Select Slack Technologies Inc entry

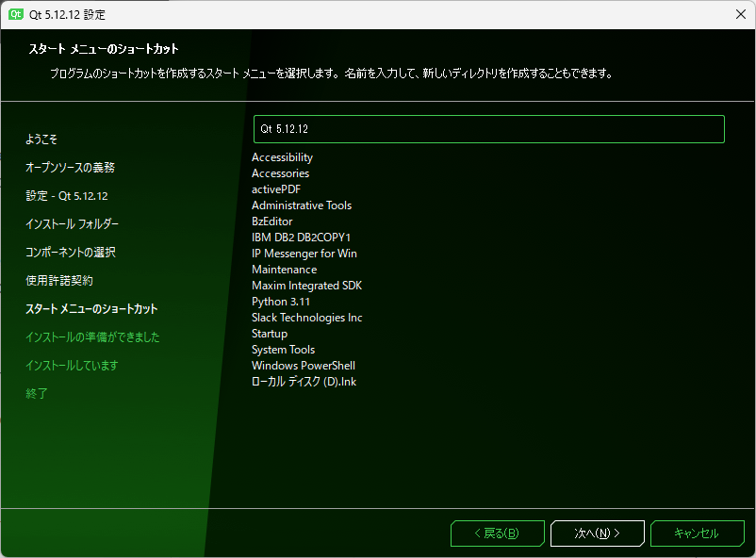click(x=306, y=318)
